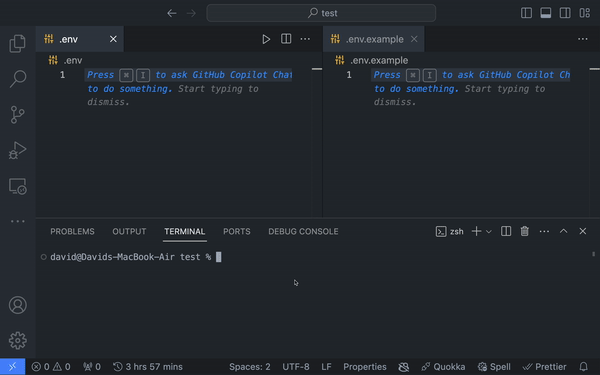The image size is (600, 375).
Task: Open a remote window from status bar
Action: [x=12, y=367]
